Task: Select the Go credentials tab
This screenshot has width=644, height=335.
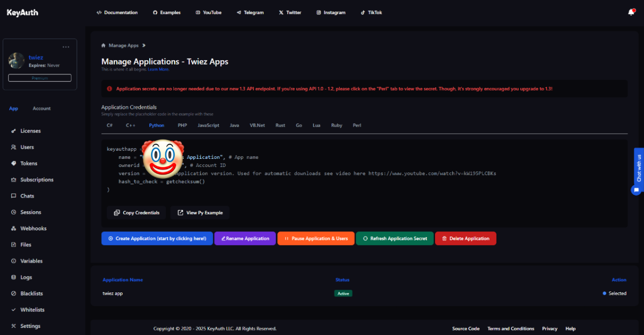Action: coord(299,125)
